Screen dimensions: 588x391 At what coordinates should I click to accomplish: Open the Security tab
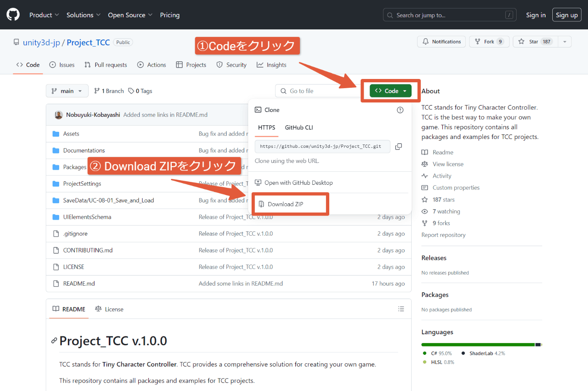231,65
